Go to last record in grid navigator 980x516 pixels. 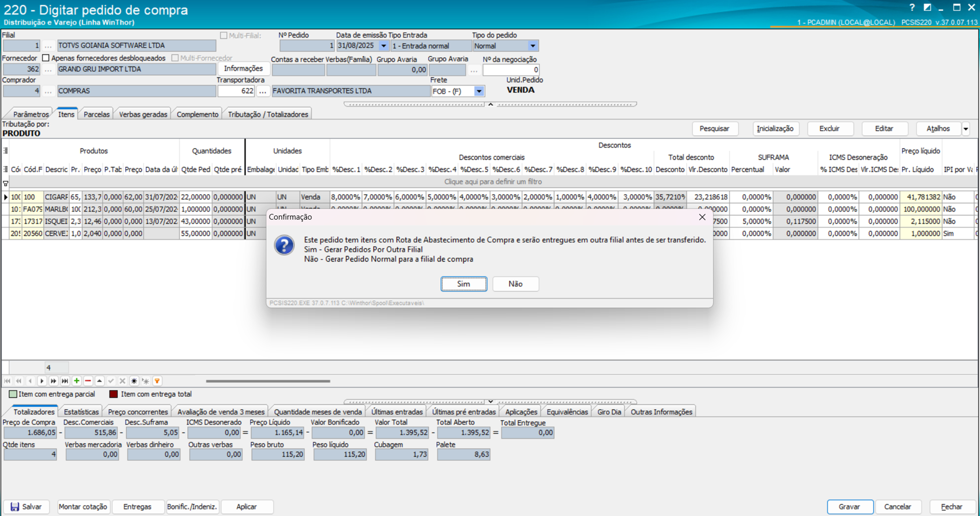[65, 381]
